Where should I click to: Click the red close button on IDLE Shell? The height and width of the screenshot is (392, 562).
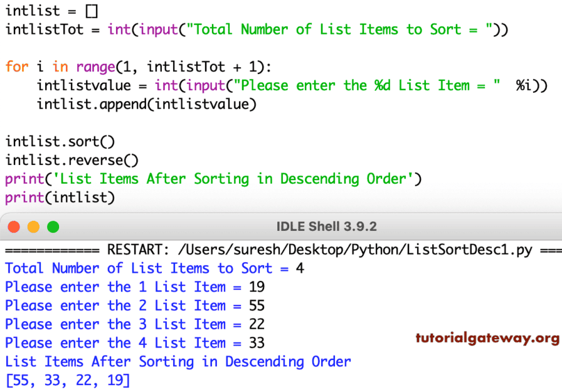14,226
